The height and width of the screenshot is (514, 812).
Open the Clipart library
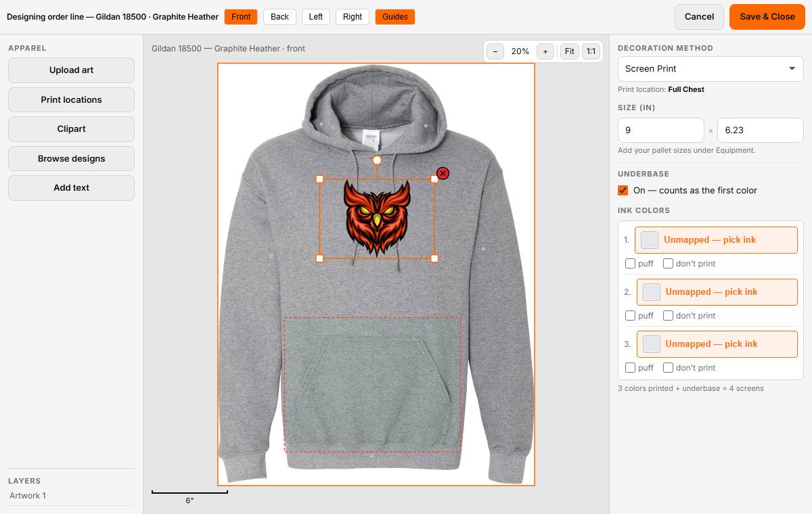[71, 129]
